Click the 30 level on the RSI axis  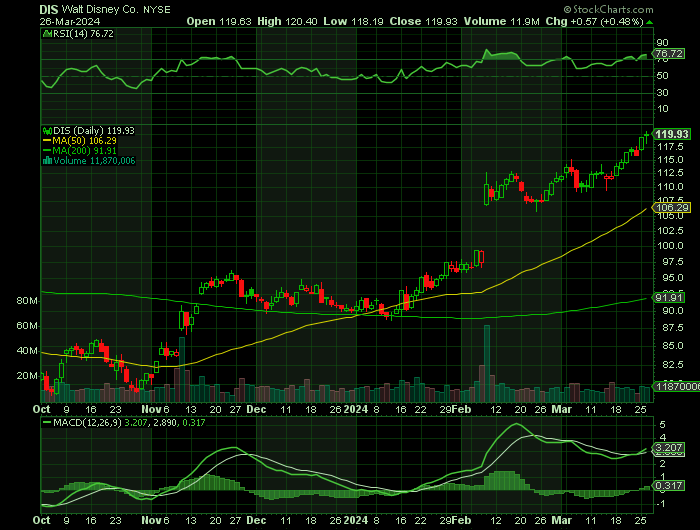point(662,92)
